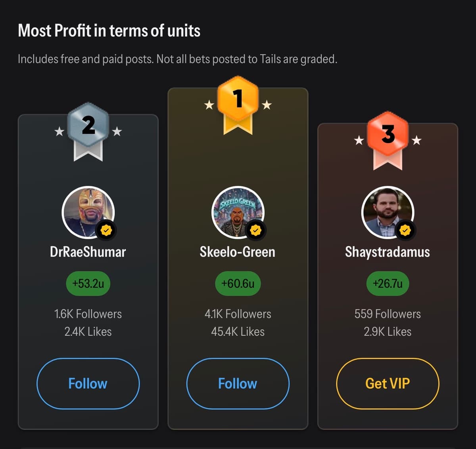476x449 pixels.
Task: Click the verified badge on Shaystradamus's avatar
Action: (405, 230)
